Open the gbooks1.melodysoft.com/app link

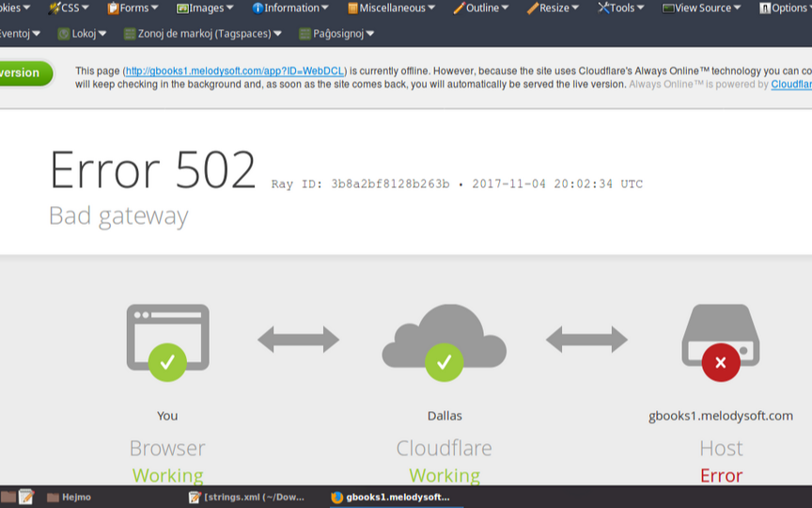pos(235,71)
